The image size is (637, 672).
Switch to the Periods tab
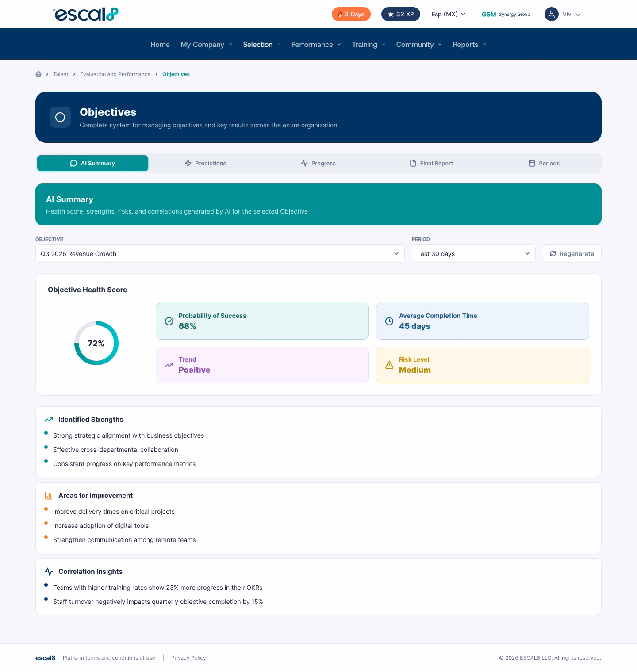tap(544, 163)
